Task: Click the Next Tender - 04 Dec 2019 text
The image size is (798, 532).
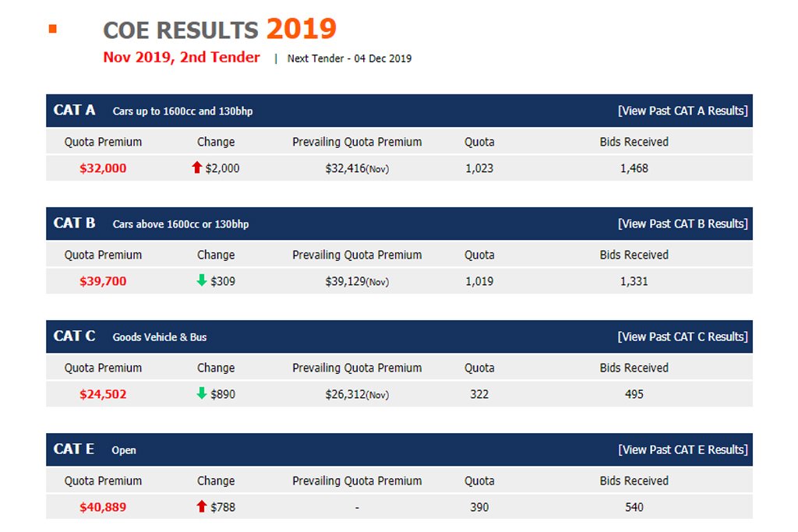Action: (x=349, y=58)
